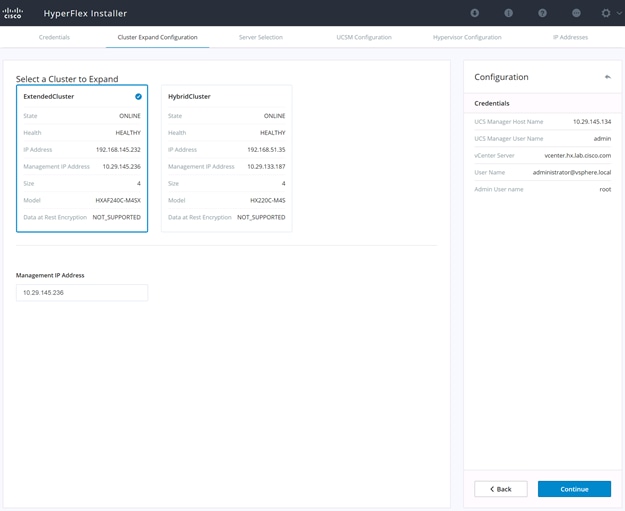This screenshot has width=625, height=511.
Task: Switch to Server Selection tab
Action: pyautogui.click(x=261, y=37)
